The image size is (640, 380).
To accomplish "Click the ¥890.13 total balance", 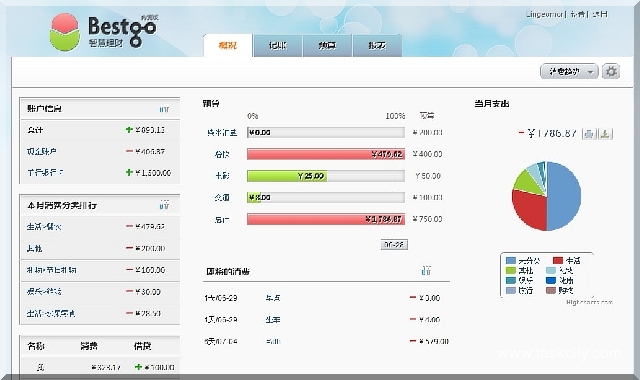I will (150, 129).
